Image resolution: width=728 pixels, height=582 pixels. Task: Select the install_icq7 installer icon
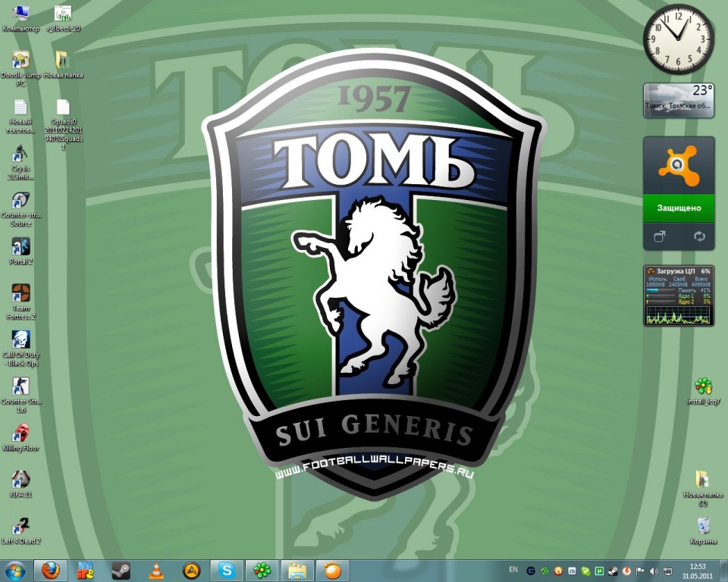[x=704, y=391]
